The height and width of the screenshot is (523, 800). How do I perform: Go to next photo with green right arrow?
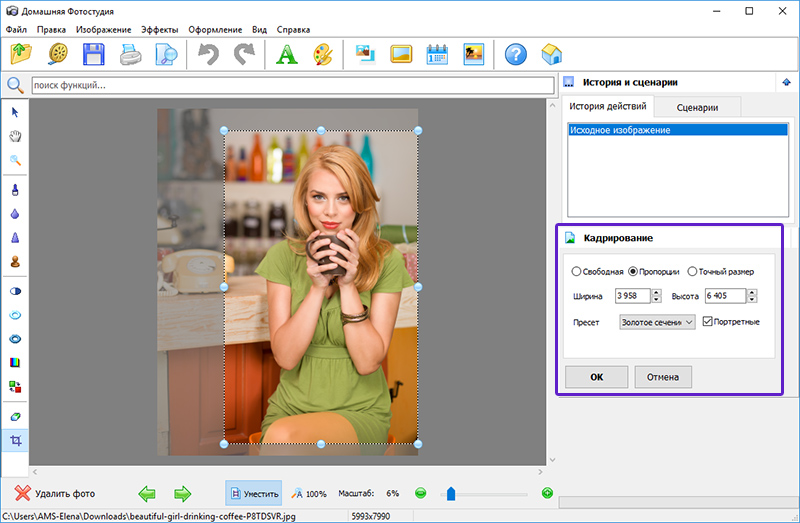pos(182,493)
